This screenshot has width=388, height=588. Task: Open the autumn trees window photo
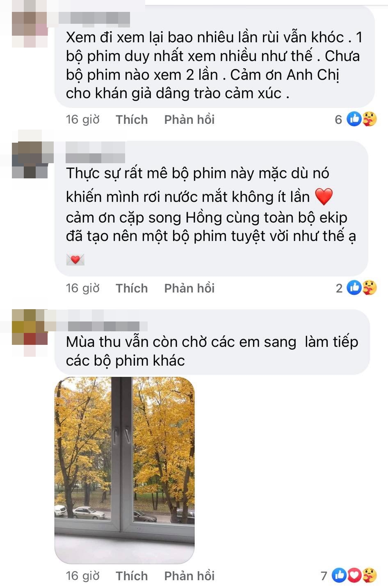[x=125, y=470]
